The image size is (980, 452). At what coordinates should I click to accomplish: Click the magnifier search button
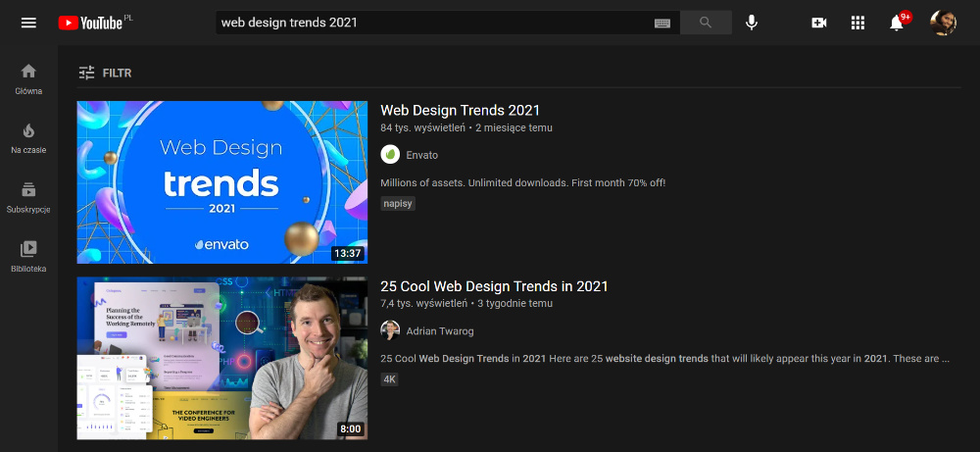coord(706,23)
